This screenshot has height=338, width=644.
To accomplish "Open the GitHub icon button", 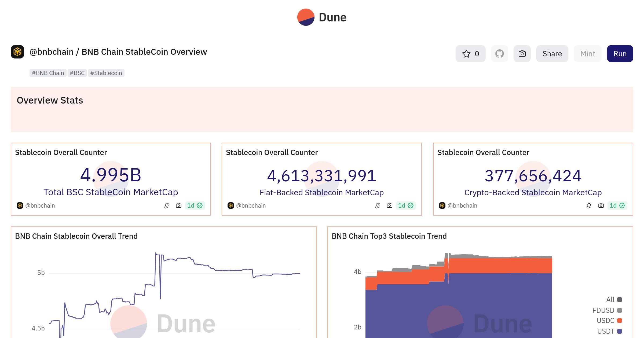I will point(499,54).
